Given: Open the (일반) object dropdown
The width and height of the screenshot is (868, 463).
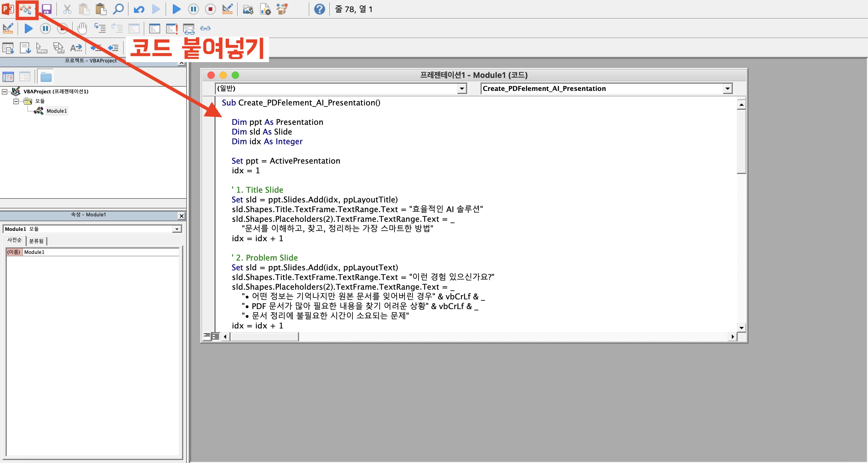Looking at the screenshot, I should [461, 88].
